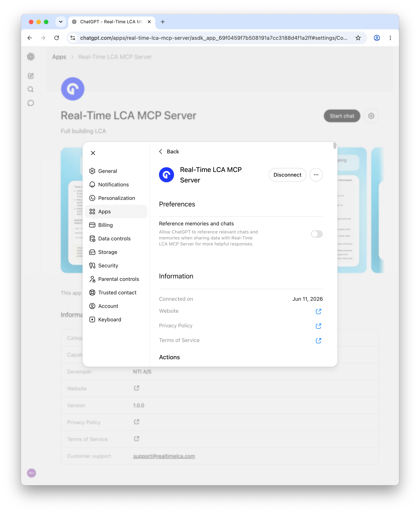Image resolution: width=420 pixels, height=513 pixels.
Task: Select the ChatGPT Real-Time LCA tab
Action: click(111, 22)
